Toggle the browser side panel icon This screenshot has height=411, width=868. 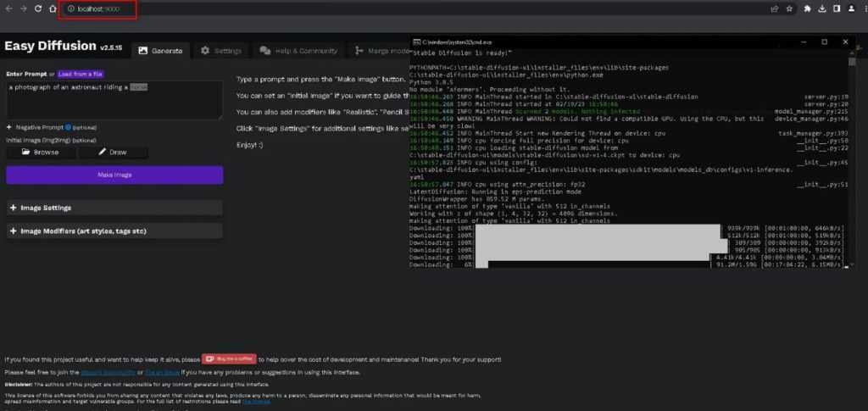tap(837, 8)
